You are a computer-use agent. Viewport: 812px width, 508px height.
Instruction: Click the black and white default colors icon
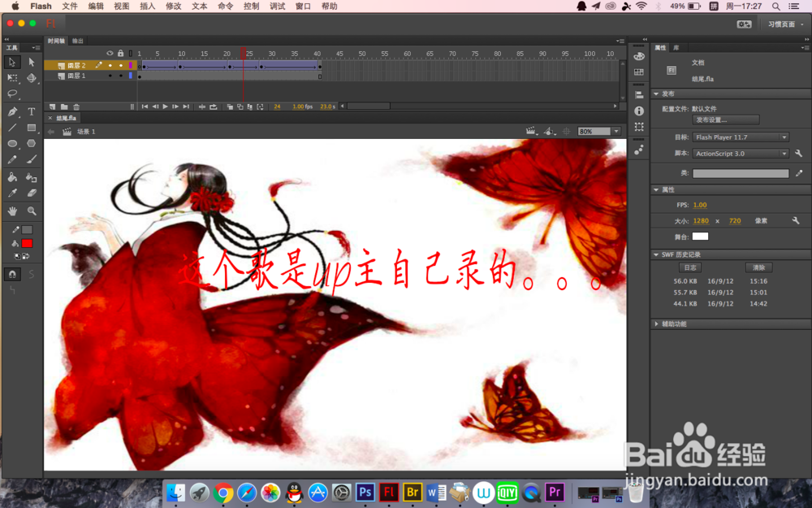(x=17, y=256)
